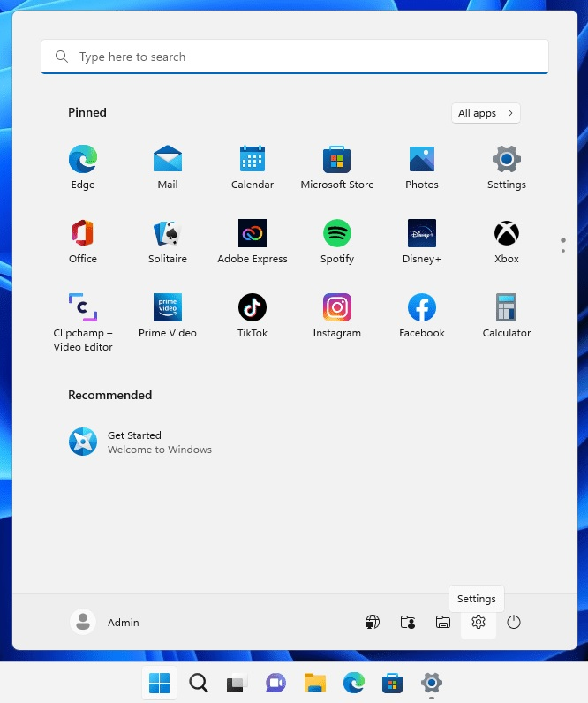Open Prime Video

tap(168, 315)
